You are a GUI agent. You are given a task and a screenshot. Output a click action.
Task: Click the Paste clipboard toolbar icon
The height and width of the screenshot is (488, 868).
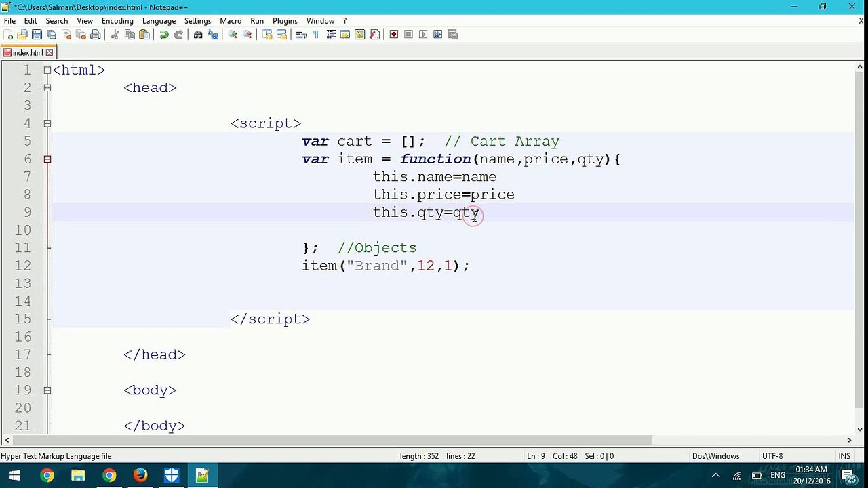144,35
